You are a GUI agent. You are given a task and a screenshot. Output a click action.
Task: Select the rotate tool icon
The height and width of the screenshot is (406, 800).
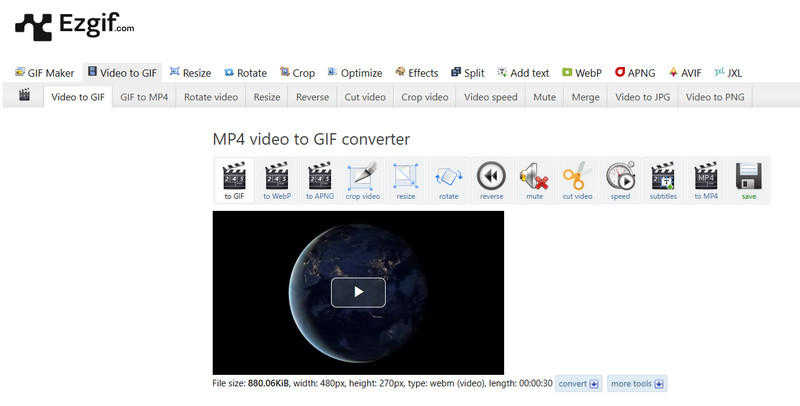[448, 181]
